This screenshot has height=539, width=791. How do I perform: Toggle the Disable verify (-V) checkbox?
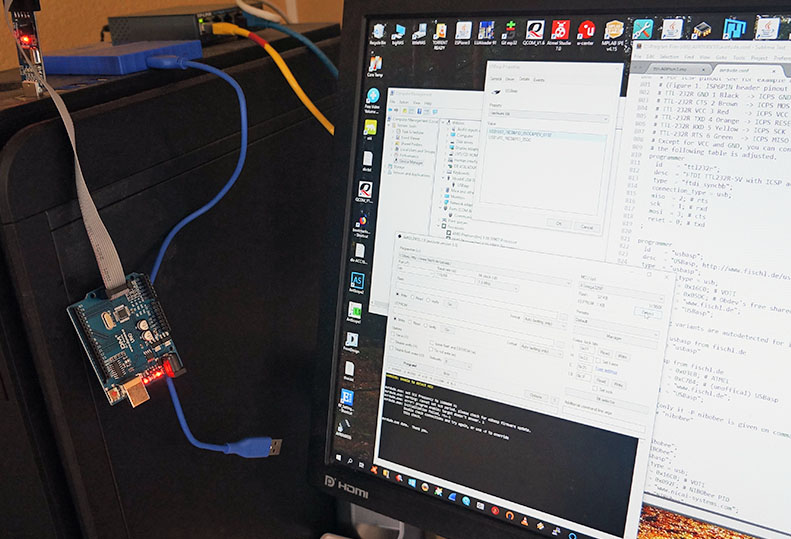click(392, 342)
